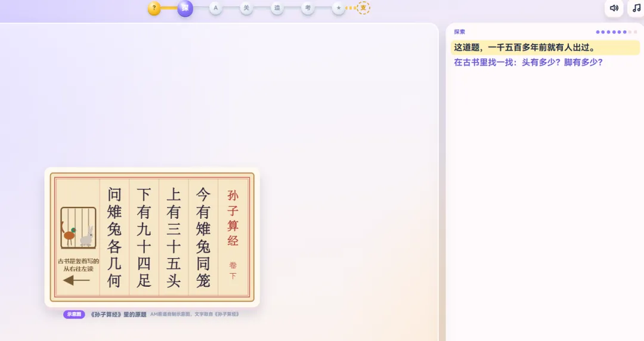Screen dimensions: 644x341
Task: Select the 上有三十五头 column
Action: point(174,237)
